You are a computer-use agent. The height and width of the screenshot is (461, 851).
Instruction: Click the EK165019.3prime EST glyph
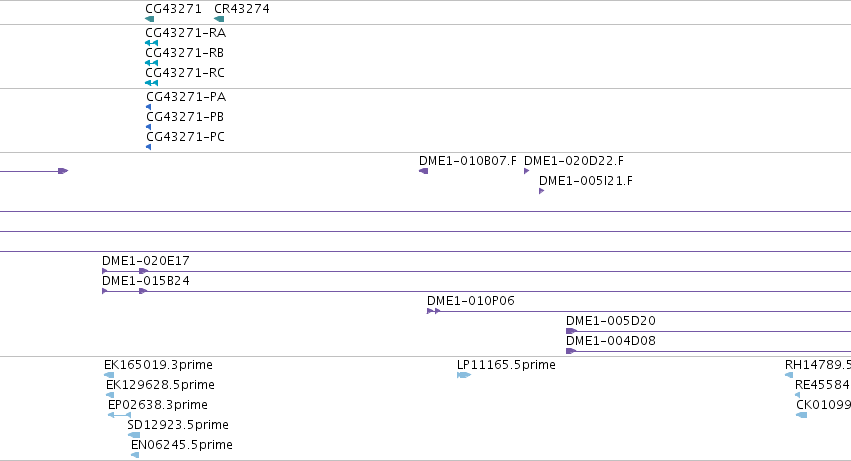(x=109, y=375)
